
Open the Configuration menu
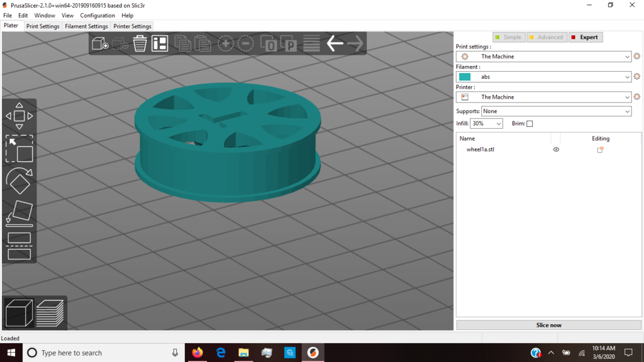(97, 15)
